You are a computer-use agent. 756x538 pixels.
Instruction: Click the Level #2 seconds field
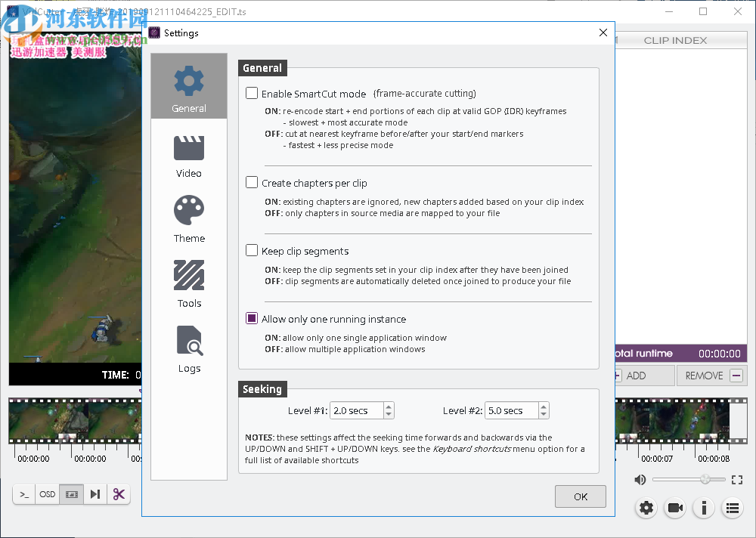[x=512, y=411]
